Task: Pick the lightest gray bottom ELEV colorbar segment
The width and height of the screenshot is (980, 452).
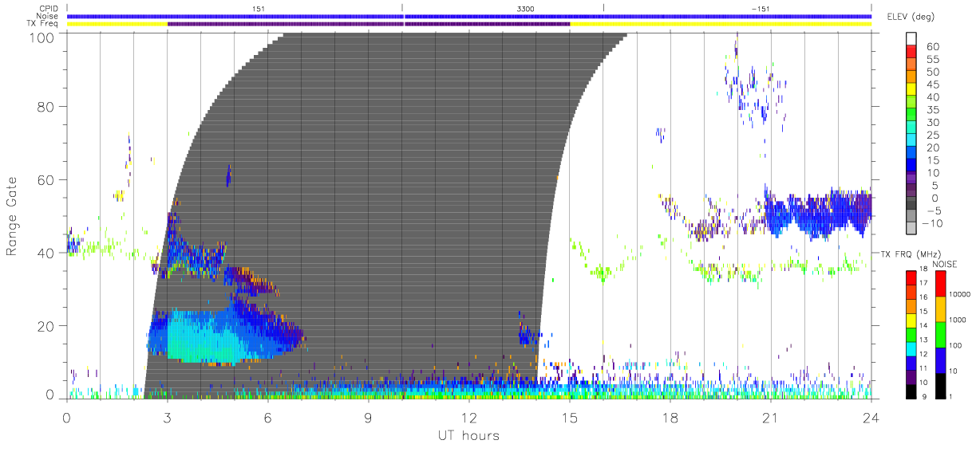Action: 911,230
